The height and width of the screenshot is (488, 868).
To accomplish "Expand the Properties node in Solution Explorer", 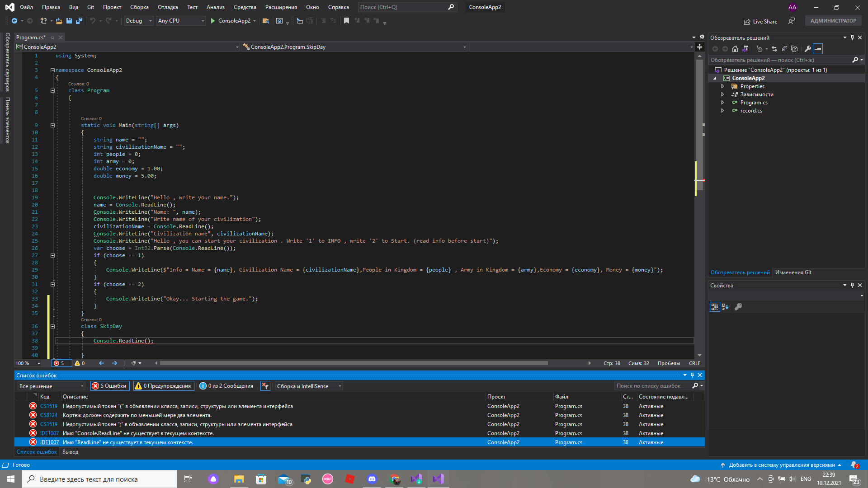I will 722,86.
